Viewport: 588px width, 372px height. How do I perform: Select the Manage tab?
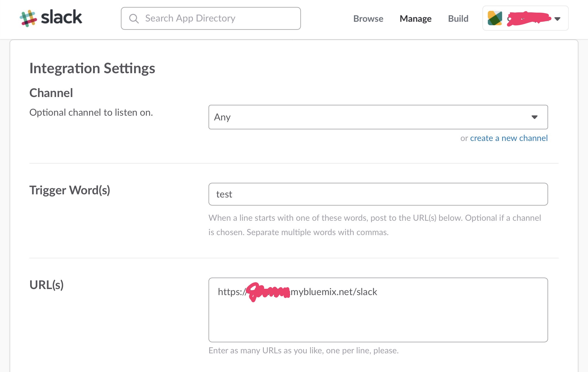415,19
